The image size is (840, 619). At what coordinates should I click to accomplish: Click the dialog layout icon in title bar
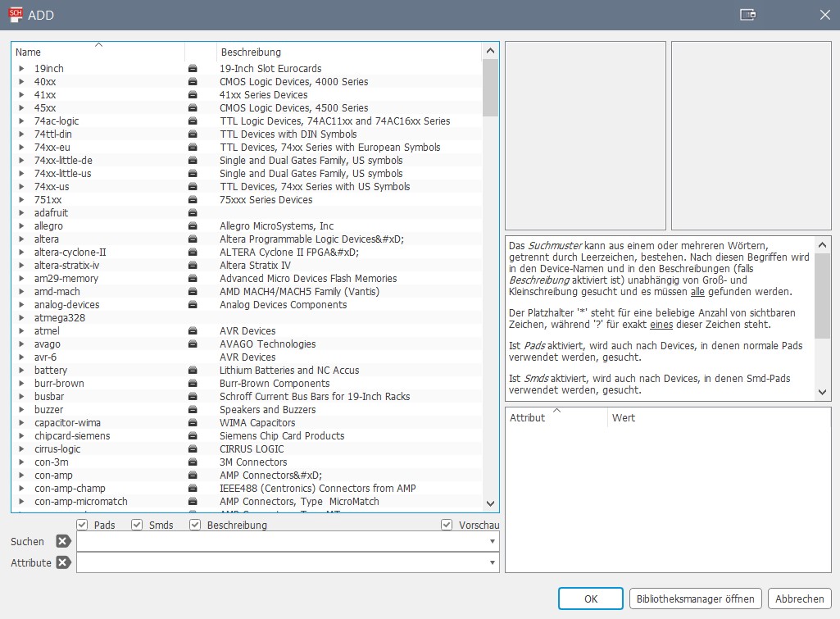(748, 15)
